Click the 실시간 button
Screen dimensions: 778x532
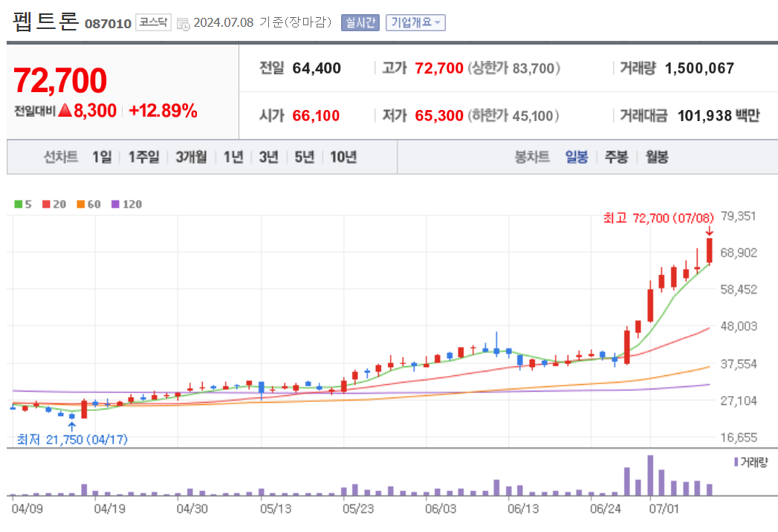[360, 23]
